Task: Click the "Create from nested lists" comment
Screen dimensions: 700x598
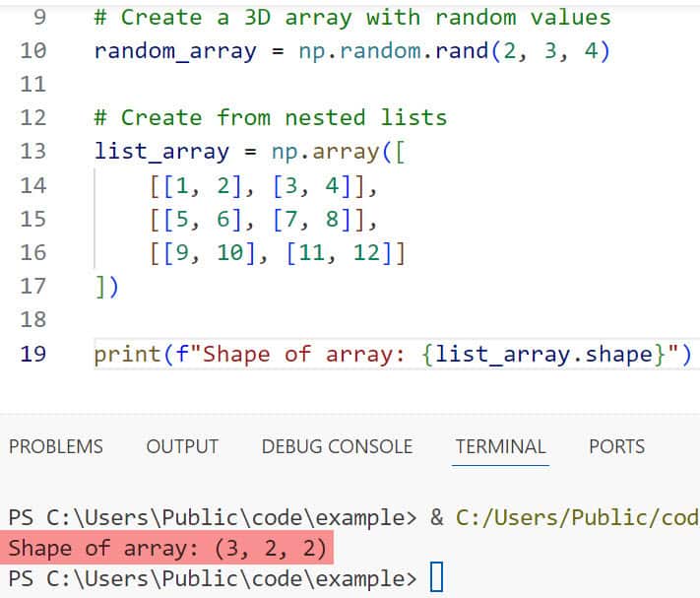Action: 270,118
